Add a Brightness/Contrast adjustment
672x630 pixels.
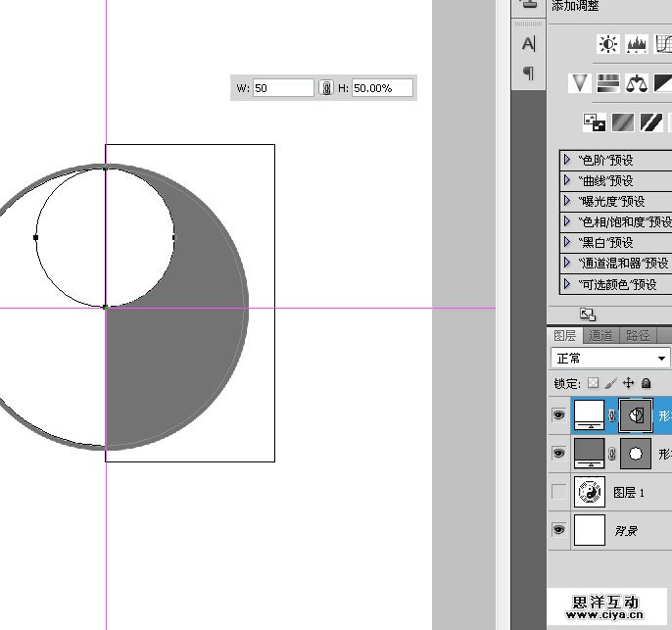[x=608, y=44]
